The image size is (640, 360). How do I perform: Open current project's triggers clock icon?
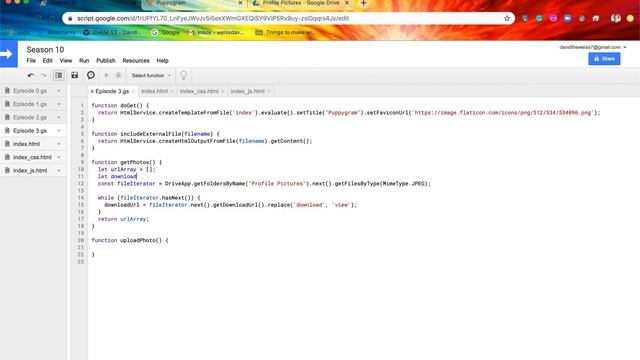click(91, 75)
